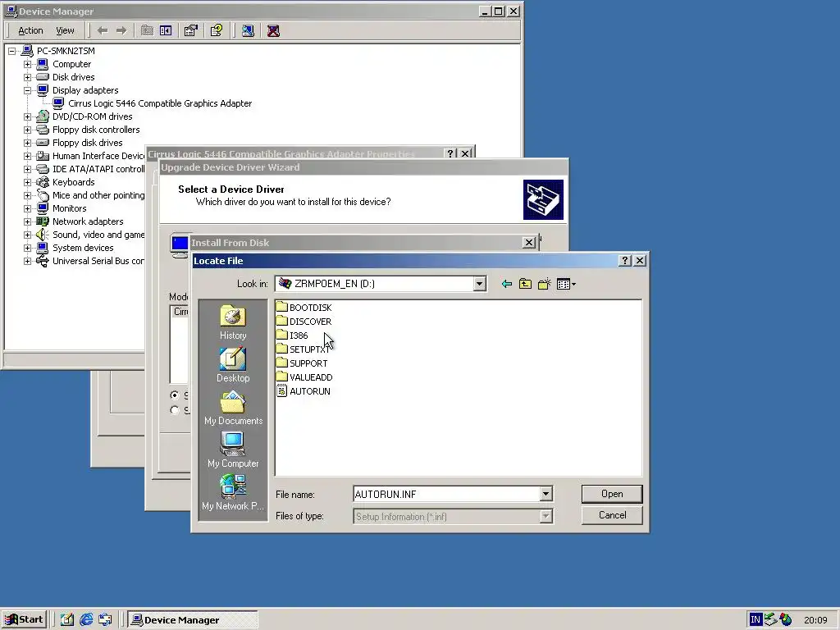Select the VALUEADD folder
Screen dimensions: 840x630
tap(304, 377)
